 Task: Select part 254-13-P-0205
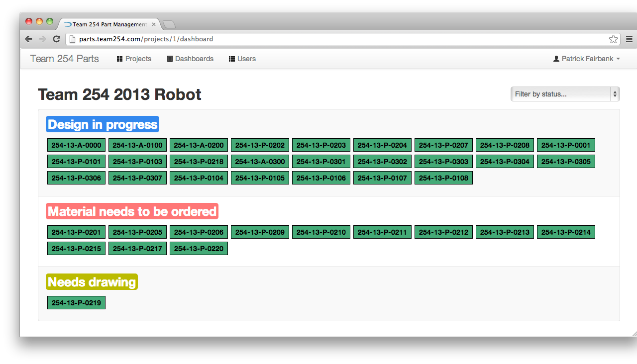click(x=137, y=232)
